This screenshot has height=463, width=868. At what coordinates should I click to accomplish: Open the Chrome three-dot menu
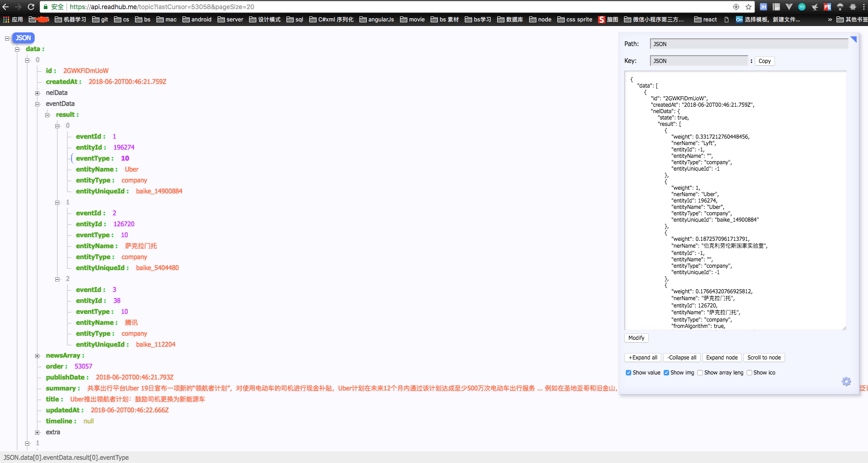(x=864, y=7)
